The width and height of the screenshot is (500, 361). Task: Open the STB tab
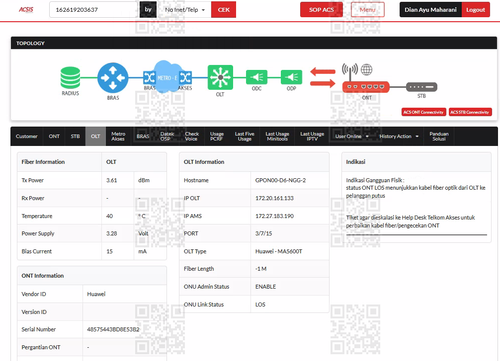pyautogui.click(x=75, y=136)
